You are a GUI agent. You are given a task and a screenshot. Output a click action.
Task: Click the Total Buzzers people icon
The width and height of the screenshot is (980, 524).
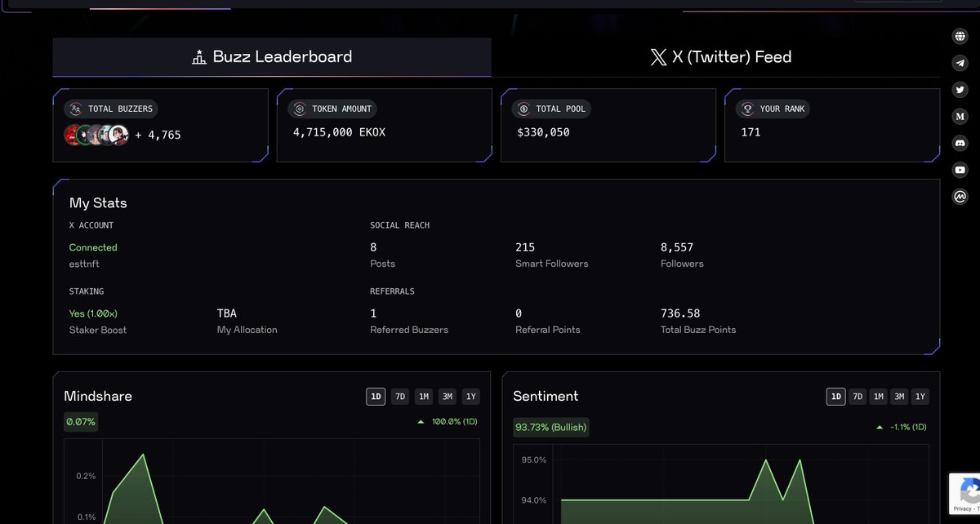point(76,109)
